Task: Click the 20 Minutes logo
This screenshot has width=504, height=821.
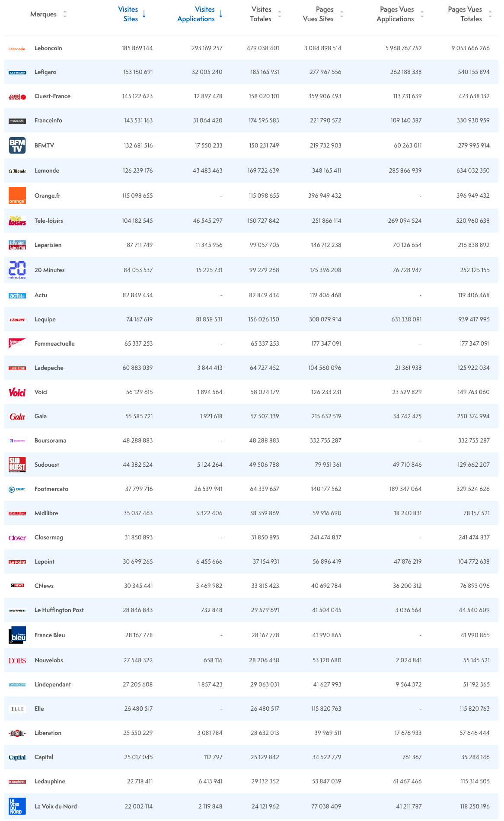Action: point(17,270)
